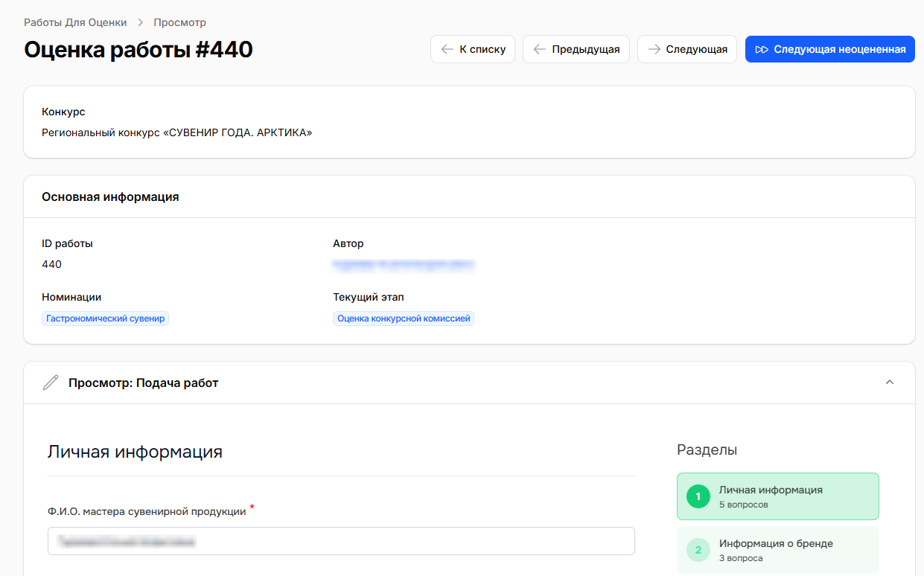Click the Ф.И.О. мастера input field

click(341, 541)
